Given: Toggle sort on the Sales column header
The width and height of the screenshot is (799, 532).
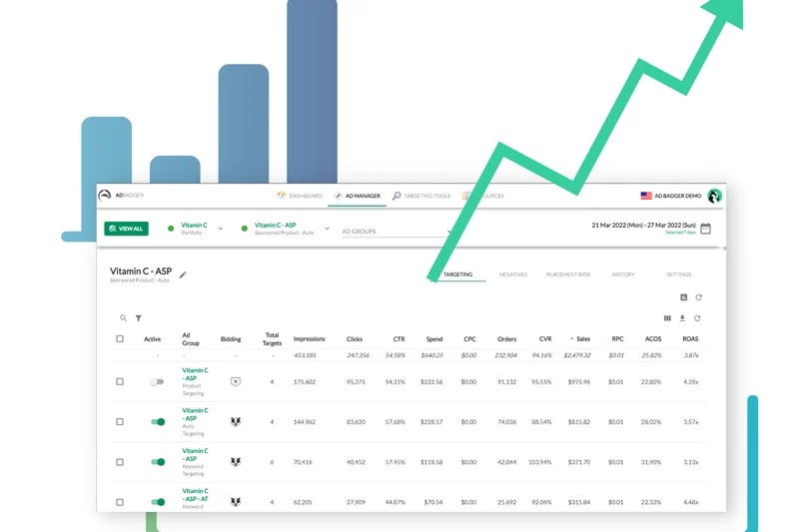Looking at the screenshot, I should coord(582,338).
